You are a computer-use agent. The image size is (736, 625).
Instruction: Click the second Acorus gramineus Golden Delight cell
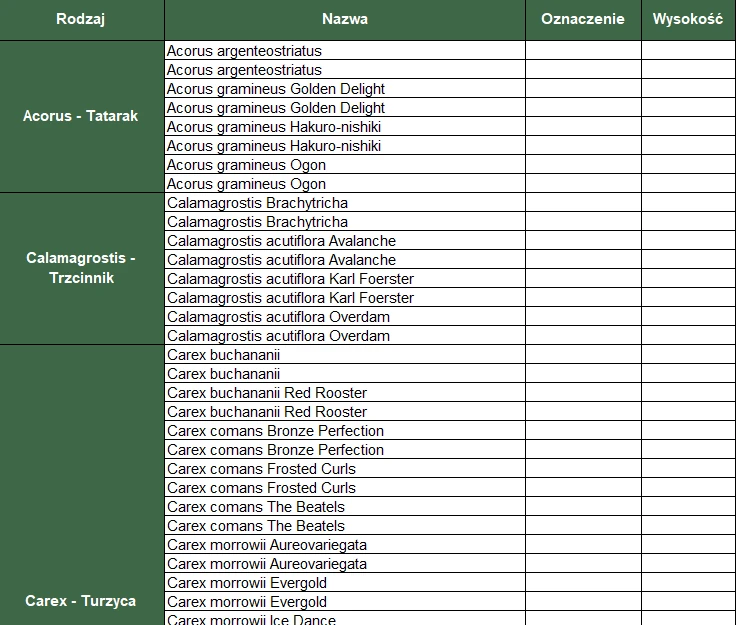point(345,107)
